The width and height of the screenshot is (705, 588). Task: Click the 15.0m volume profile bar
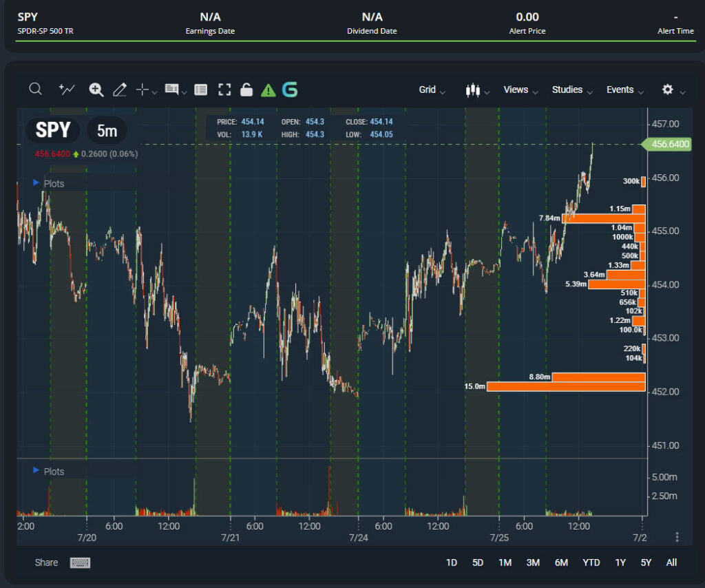coord(566,387)
